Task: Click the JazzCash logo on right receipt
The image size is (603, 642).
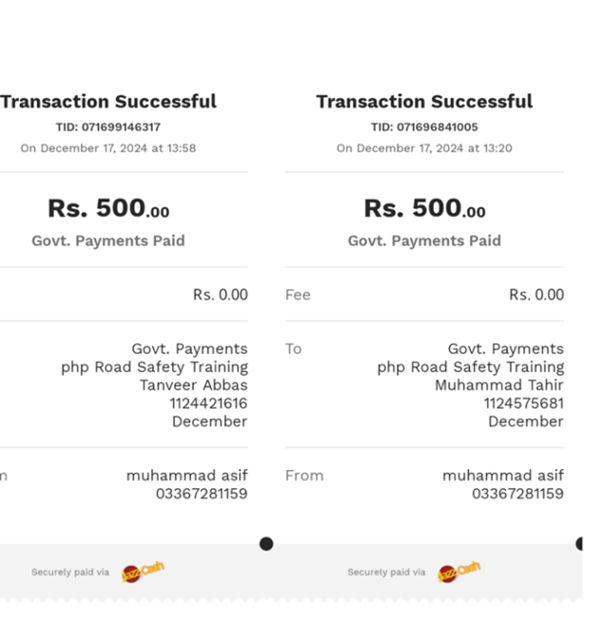Action: [458, 572]
